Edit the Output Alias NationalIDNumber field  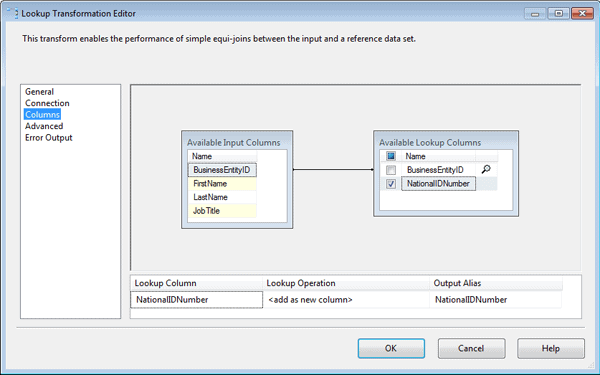point(496,300)
